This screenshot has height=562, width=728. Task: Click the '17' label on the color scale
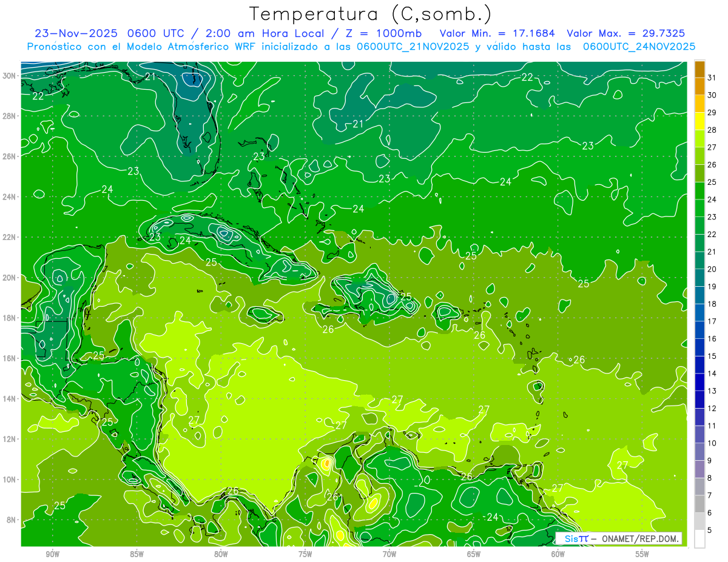coord(712,321)
